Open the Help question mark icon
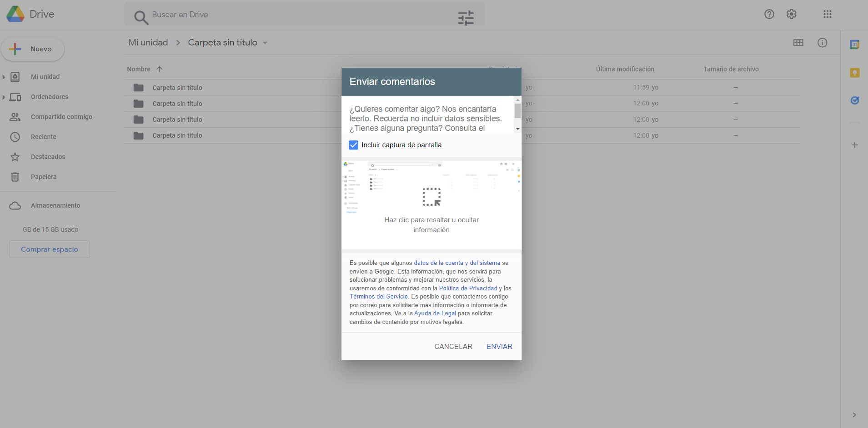Image resolution: width=868 pixels, height=428 pixels. click(769, 14)
